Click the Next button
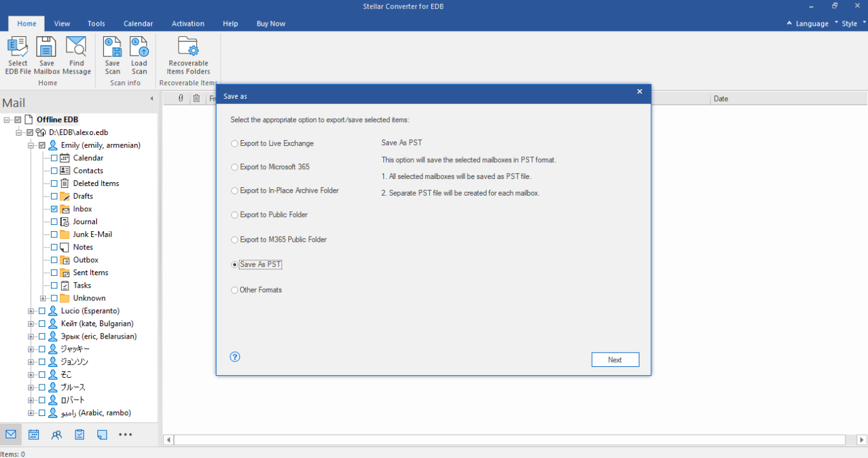 [x=615, y=360]
